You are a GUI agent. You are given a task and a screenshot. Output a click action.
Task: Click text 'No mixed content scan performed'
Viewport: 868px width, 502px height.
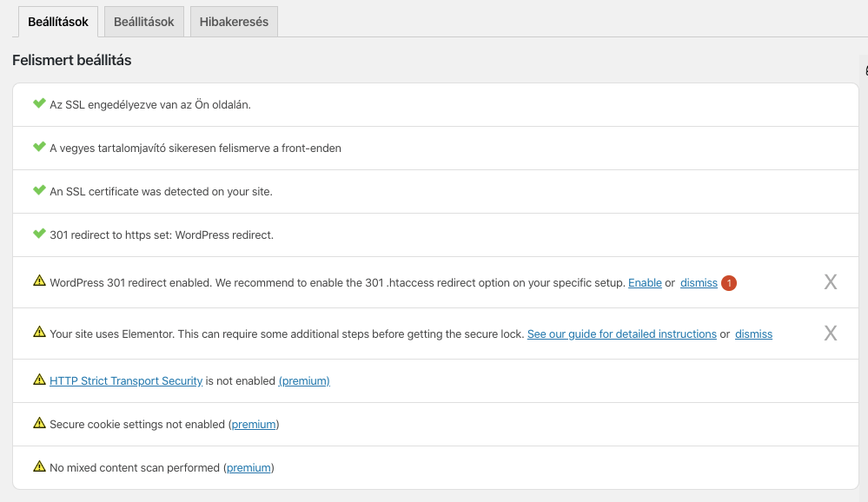click(135, 467)
